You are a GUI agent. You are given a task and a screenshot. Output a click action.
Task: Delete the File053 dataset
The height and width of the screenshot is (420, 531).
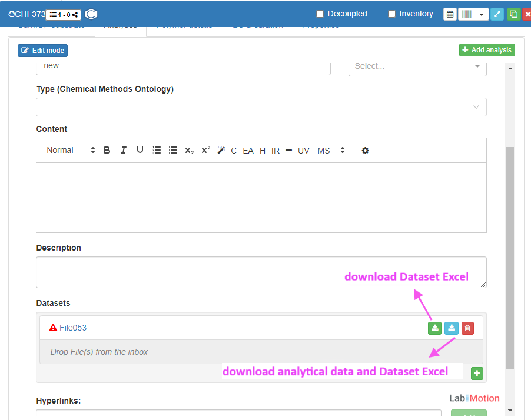[467, 328]
